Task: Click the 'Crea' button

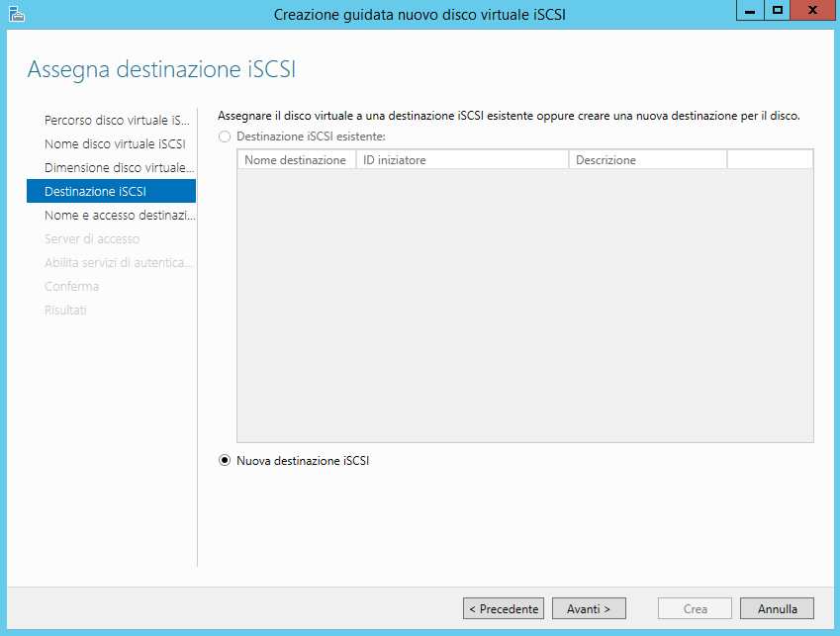Action: click(x=695, y=608)
